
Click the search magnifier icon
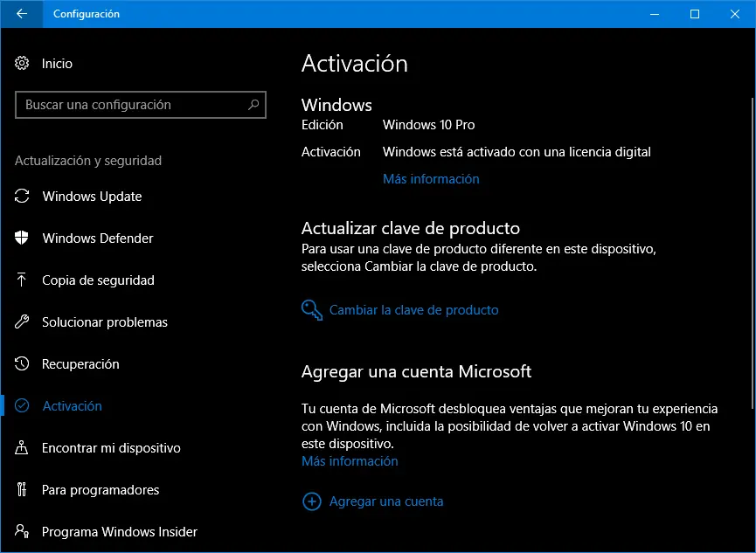coord(253,105)
